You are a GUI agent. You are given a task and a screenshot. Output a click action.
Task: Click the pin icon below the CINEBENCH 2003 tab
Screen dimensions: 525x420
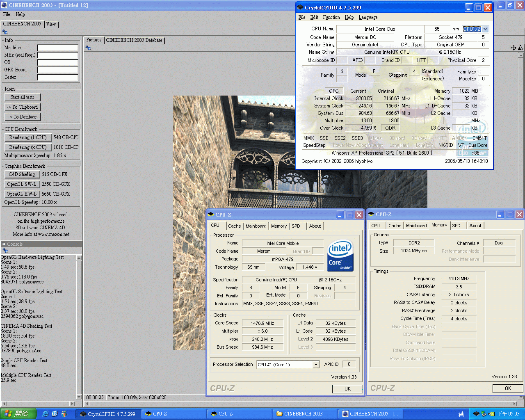pos(5,32)
